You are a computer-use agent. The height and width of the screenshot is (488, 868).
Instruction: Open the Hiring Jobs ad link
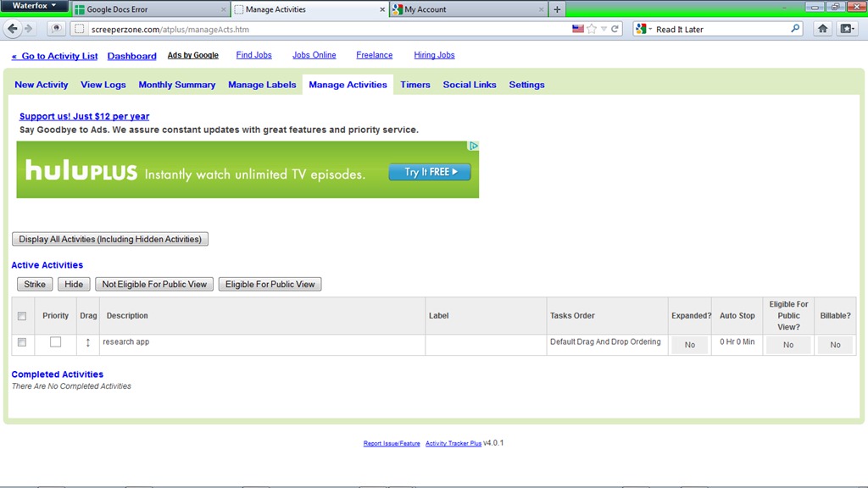[x=434, y=55]
